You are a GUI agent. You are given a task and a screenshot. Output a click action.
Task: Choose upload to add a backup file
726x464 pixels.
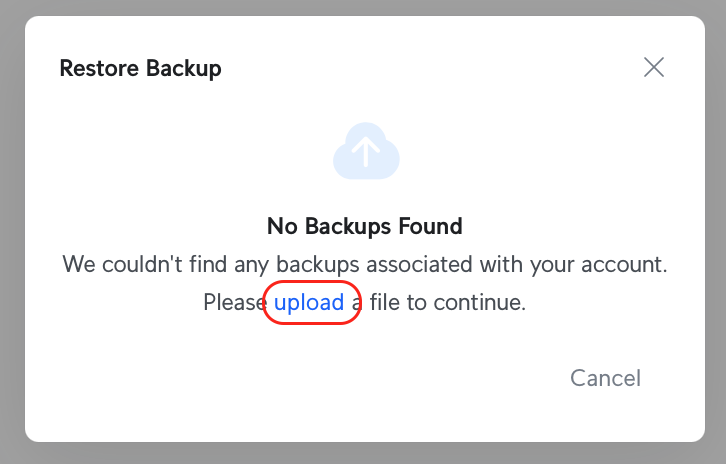click(309, 302)
